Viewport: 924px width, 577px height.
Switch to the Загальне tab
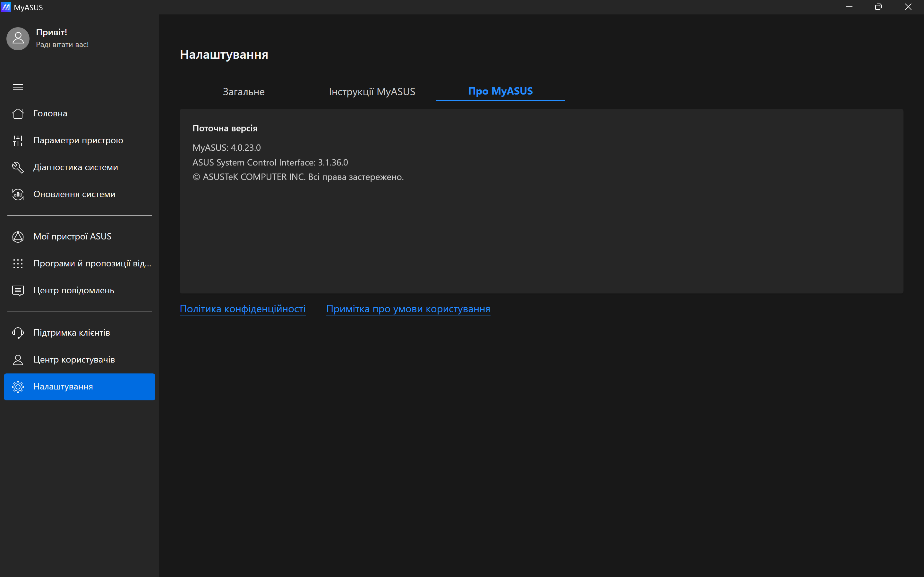coord(244,92)
